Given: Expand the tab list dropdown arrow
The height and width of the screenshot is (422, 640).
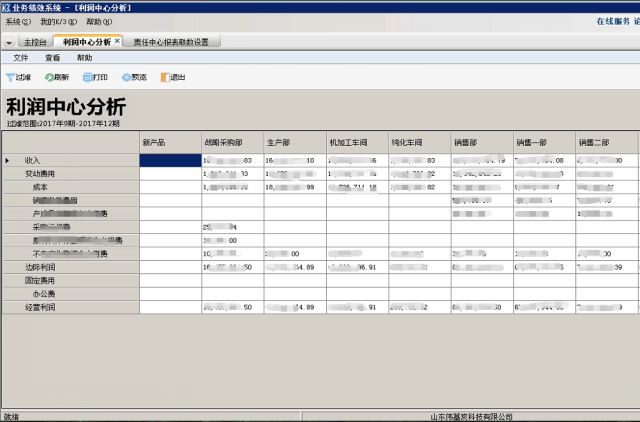Looking at the screenshot, I should pos(9,42).
